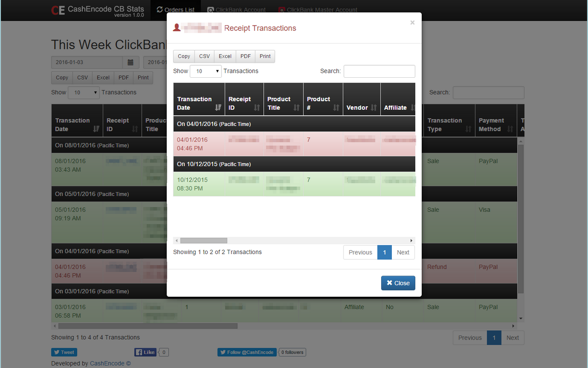Click the modal horizontal scrollbar thumb
The image size is (588, 368).
(x=204, y=241)
